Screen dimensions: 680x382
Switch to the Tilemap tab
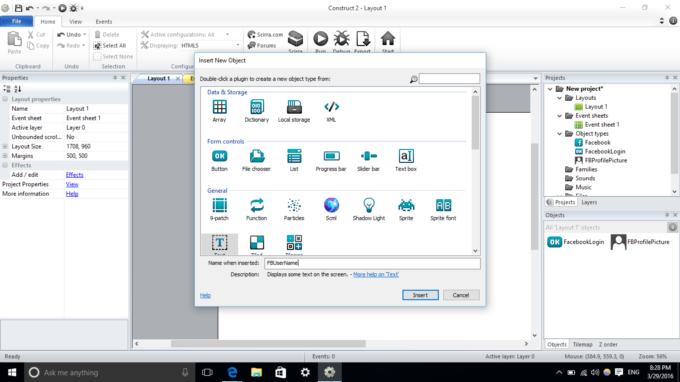tap(582, 345)
